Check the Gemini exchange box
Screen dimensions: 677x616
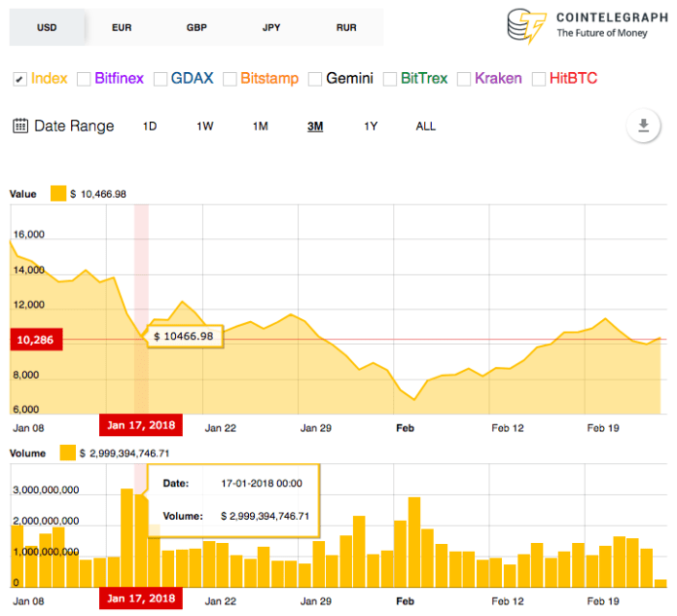tap(315, 79)
